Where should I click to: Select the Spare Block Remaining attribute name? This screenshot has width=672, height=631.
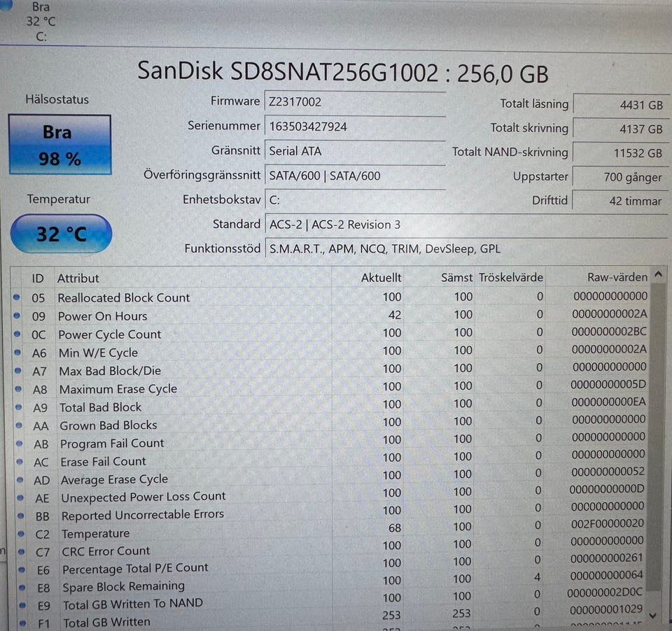[124, 586]
